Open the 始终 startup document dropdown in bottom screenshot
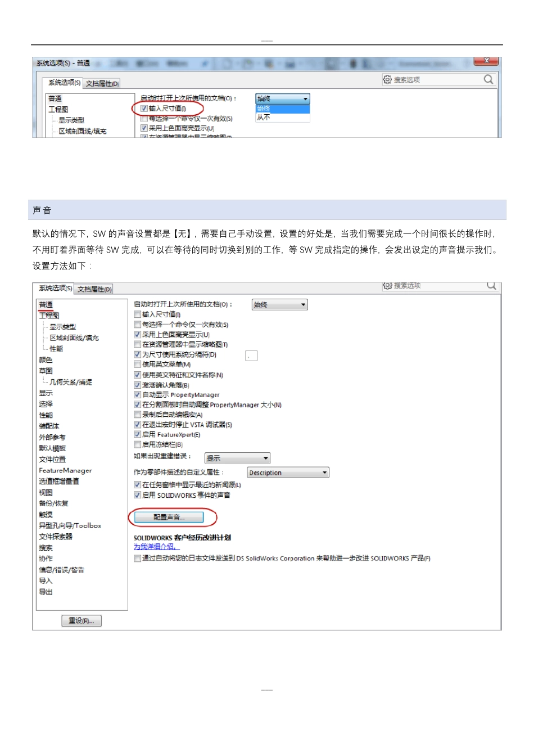 point(279,305)
